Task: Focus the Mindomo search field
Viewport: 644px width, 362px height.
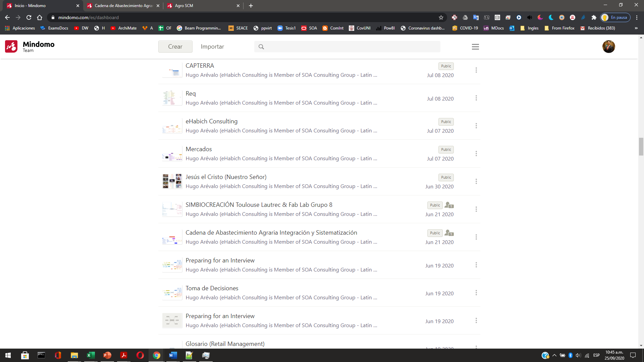Action: click(347, 47)
